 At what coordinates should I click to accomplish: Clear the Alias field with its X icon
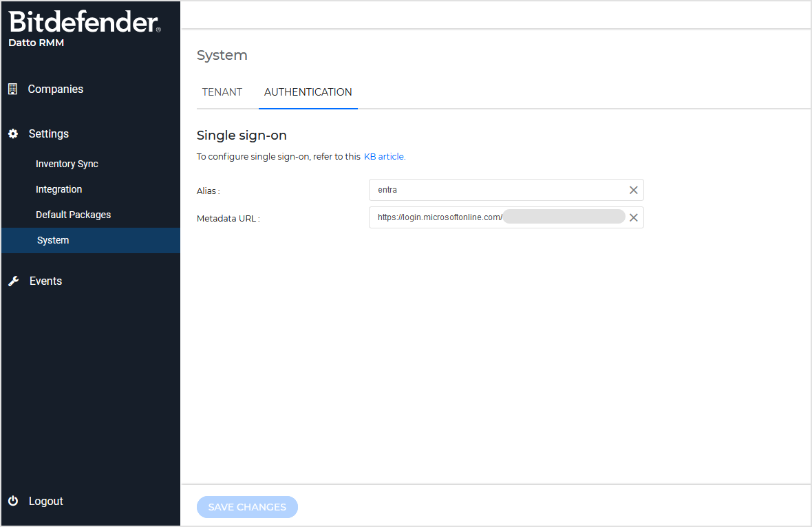coord(633,190)
